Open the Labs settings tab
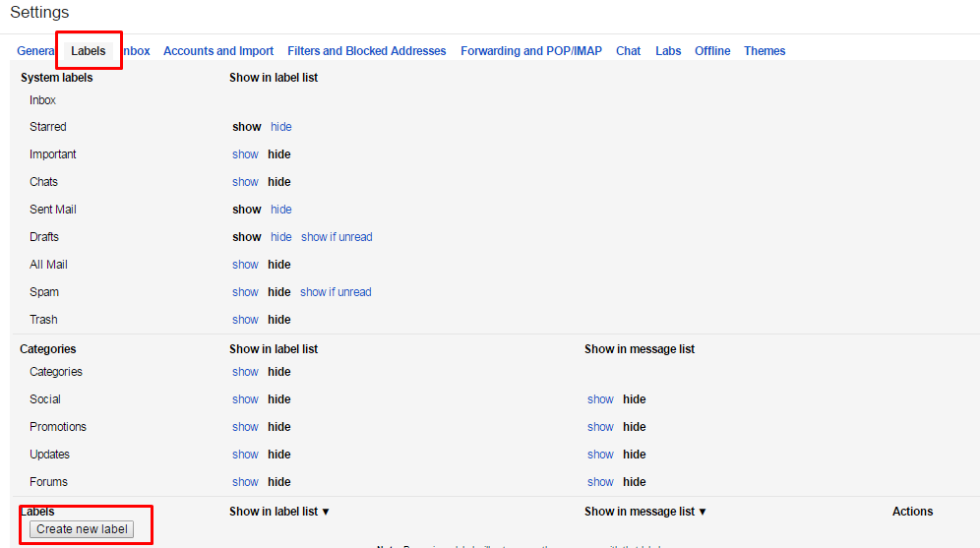This screenshot has height=548, width=980. pyautogui.click(x=668, y=51)
